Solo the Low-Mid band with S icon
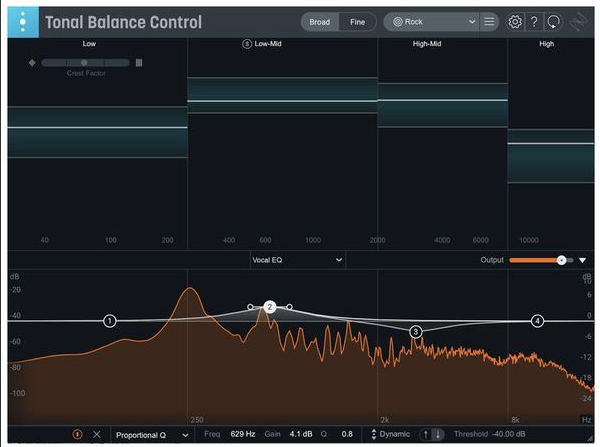This screenshot has height=447, width=600. (247, 44)
